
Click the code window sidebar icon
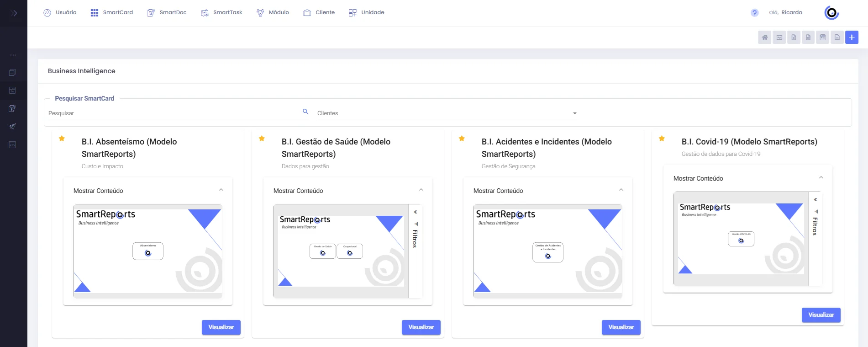pyautogui.click(x=12, y=145)
